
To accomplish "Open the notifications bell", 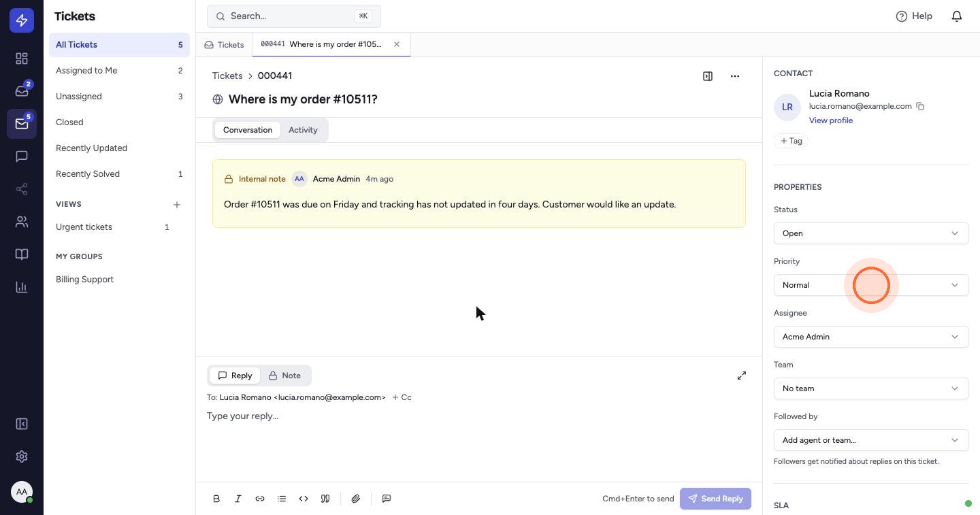I will pos(957,16).
